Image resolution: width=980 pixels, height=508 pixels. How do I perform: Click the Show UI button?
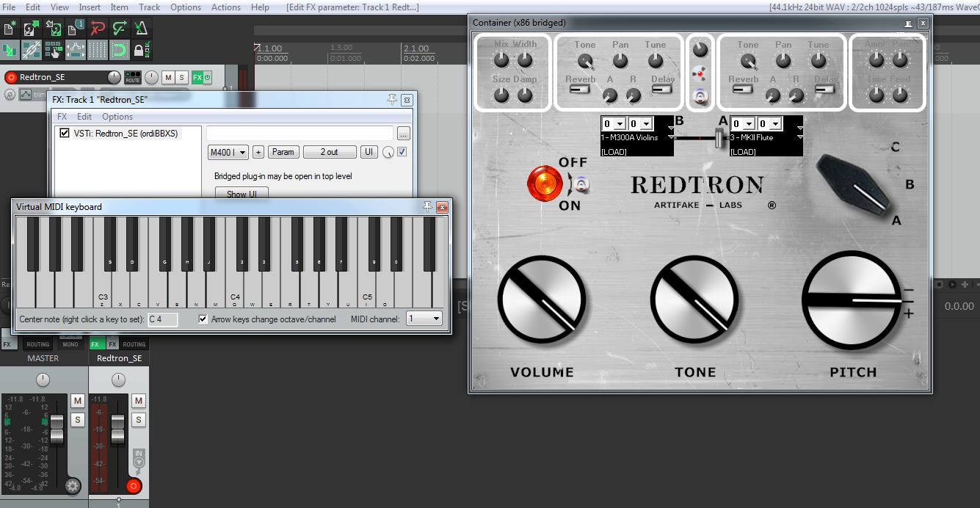point(242,195)
